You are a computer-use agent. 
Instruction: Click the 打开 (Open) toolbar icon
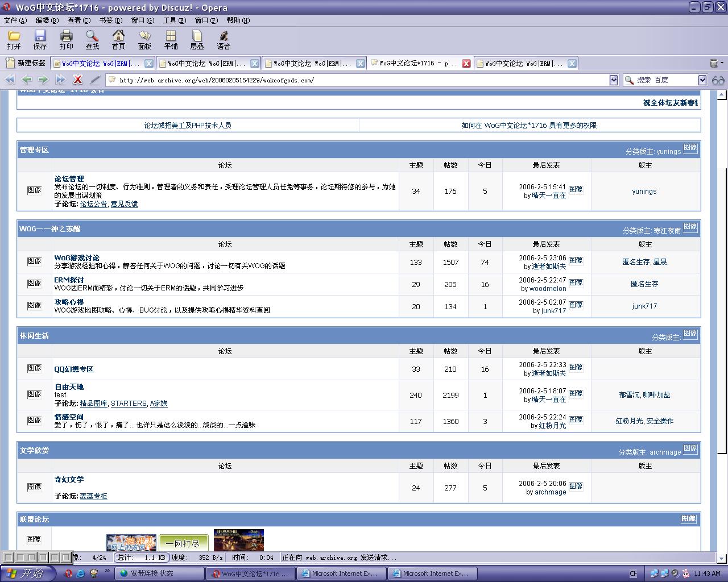pyautogui.click(x=14, y=40)
